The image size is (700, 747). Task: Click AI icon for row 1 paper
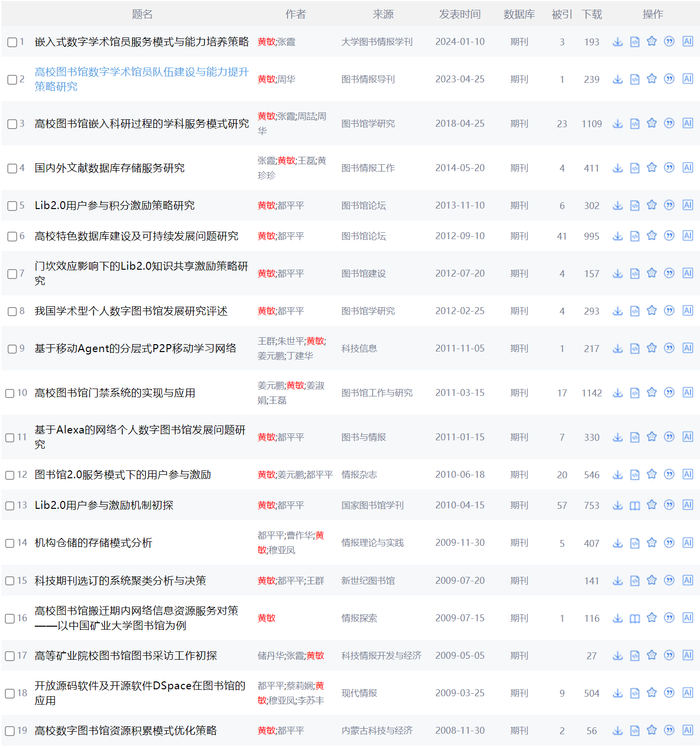(688, 42)
